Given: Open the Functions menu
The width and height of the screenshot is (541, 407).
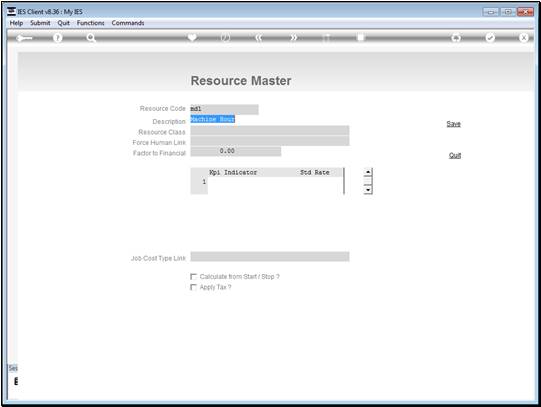Looking at the screenshot, I should tap(90, 23).
